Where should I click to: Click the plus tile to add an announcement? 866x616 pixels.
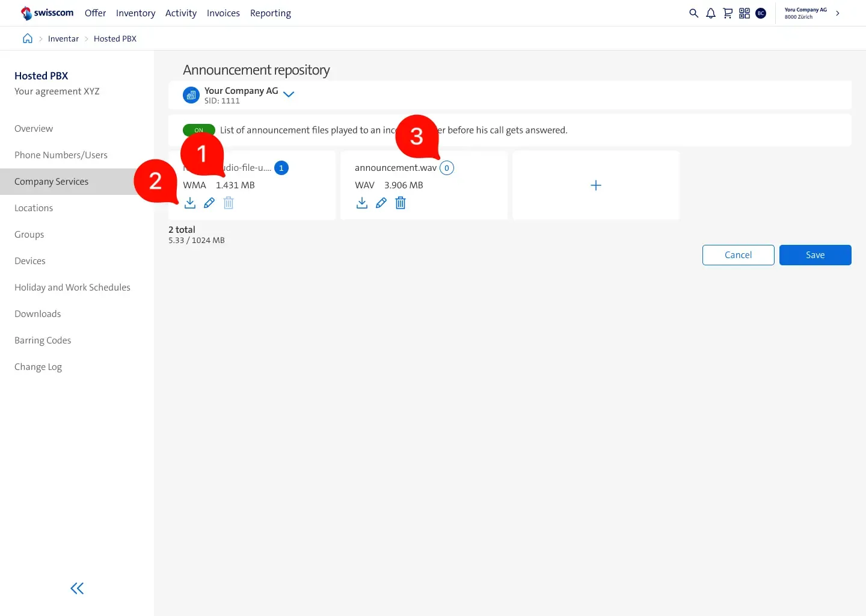[595, 185]
